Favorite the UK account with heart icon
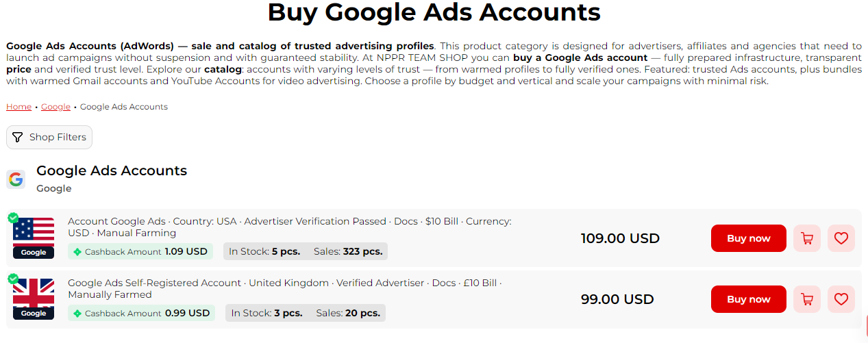868x343 pixels. pyautogui.click(x=841, y=299)
